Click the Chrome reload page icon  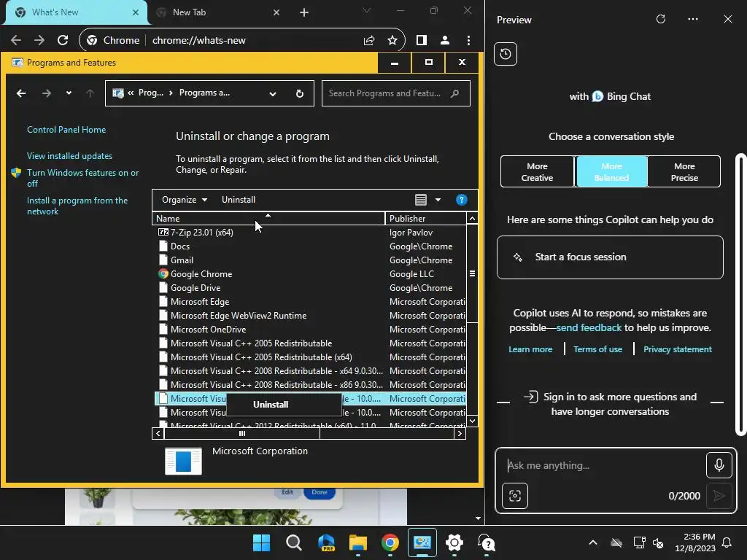pos(63,41)
